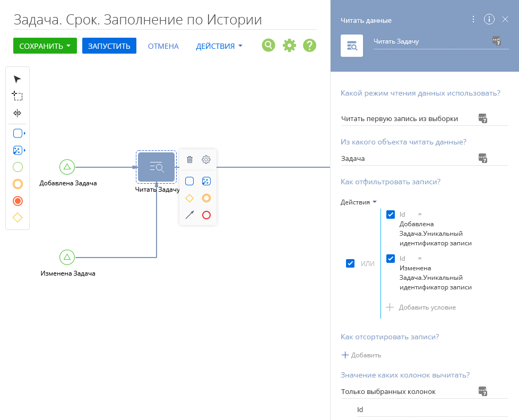Click the Читать Задачу name field

pyautogui.click(x=431, y=41)
